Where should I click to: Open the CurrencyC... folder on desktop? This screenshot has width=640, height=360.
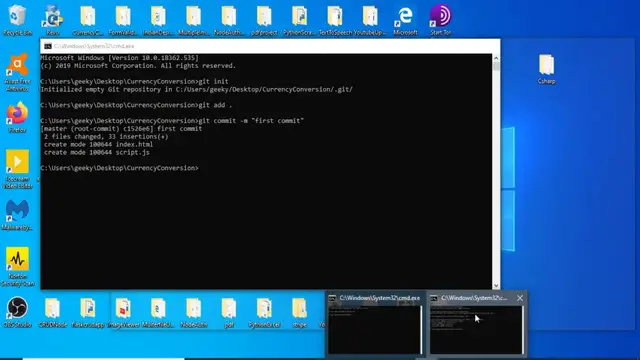(88, 20)
